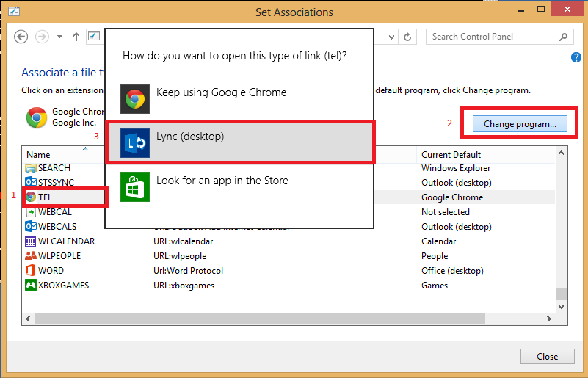Click the horizontal scrollbar right arrow
Image resolution: width=588 pixels, height=378 pixels.
coord(549,319)
